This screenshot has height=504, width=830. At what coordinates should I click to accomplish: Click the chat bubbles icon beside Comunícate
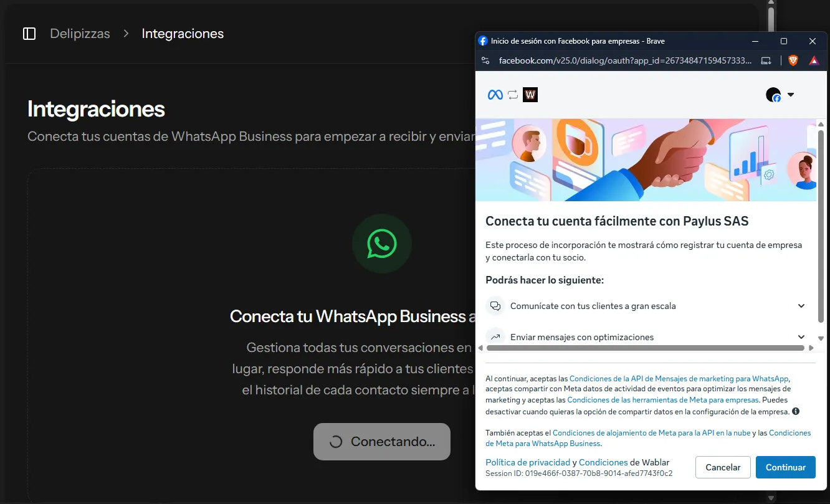495,306
